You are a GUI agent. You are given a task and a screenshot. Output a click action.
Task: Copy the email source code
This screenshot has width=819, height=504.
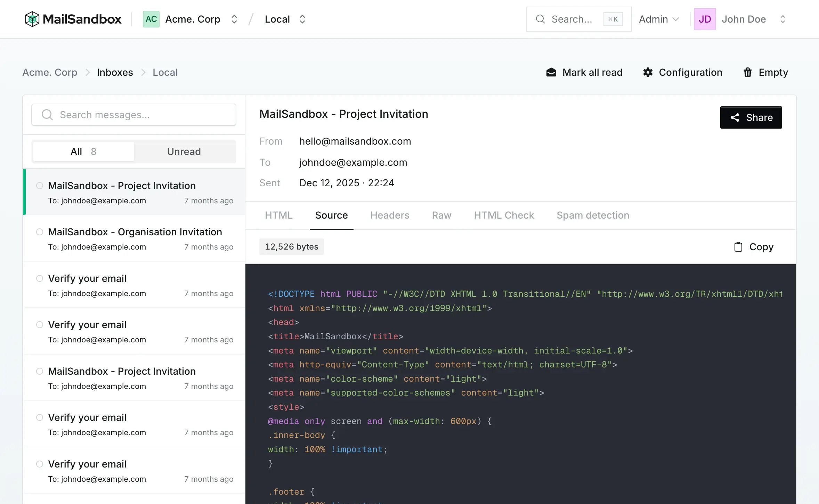[754, 247]
